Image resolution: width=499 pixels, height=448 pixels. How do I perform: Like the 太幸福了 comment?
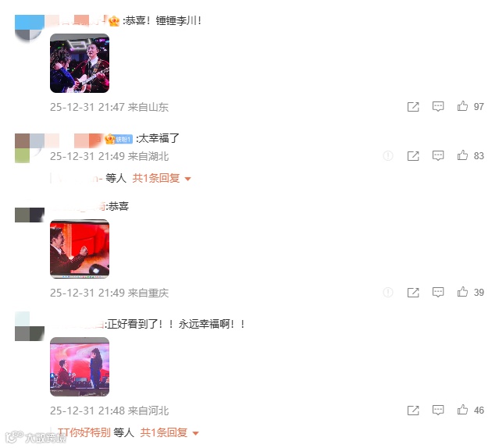click(462, 155)
